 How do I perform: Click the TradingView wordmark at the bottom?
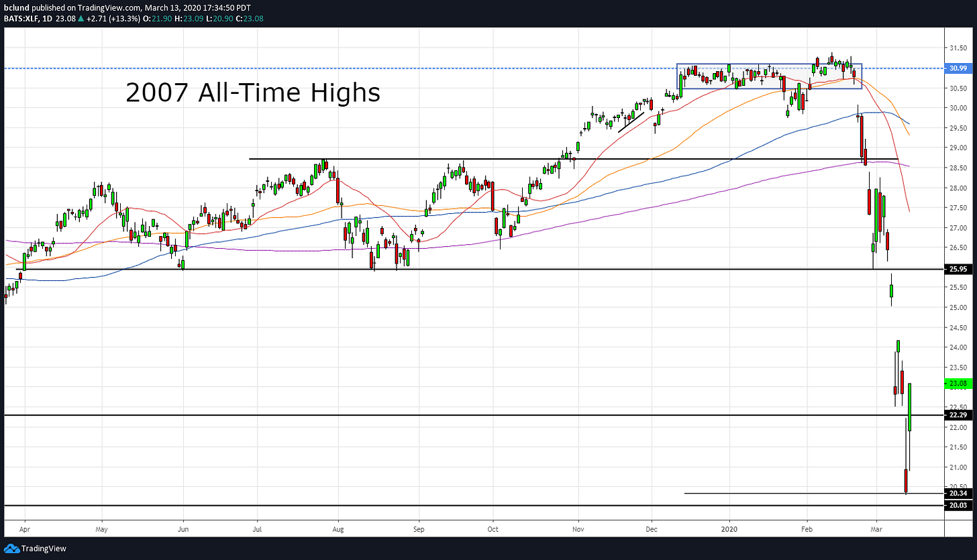(44, 549)
